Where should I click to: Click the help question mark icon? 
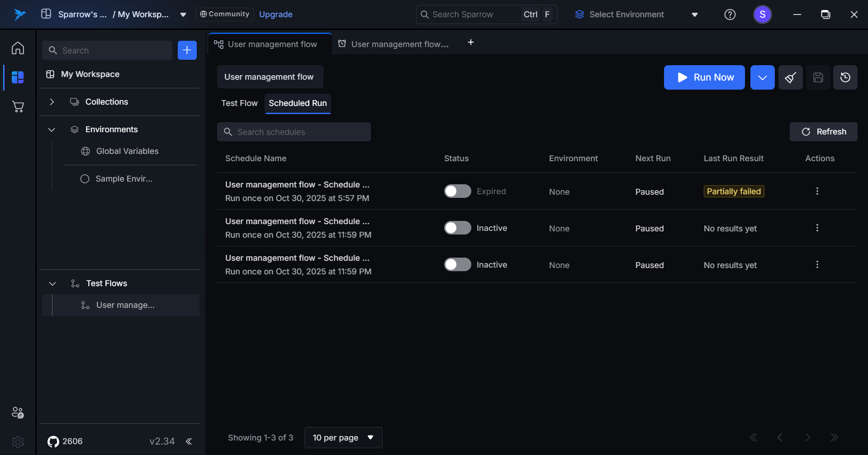730,14
